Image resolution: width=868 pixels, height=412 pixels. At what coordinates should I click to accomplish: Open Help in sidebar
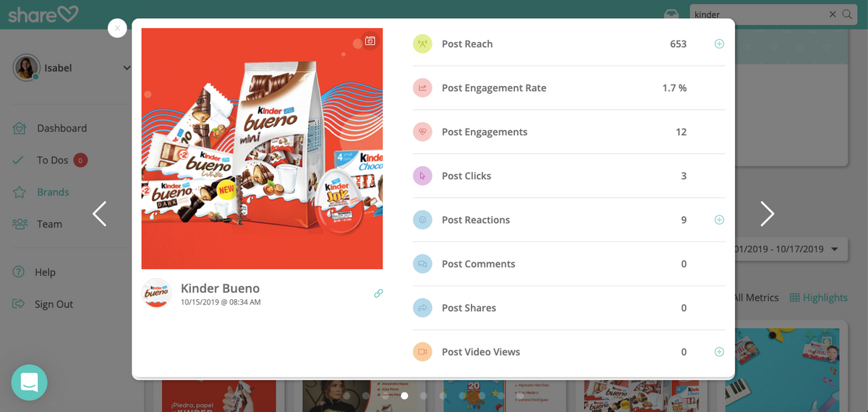click(45, 272)
